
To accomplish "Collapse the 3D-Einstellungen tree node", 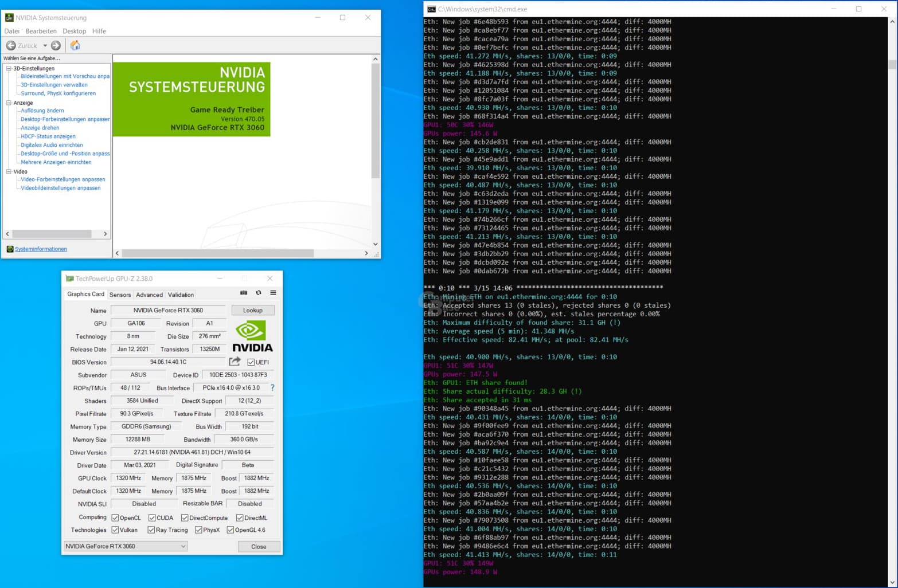I will 9,68.
